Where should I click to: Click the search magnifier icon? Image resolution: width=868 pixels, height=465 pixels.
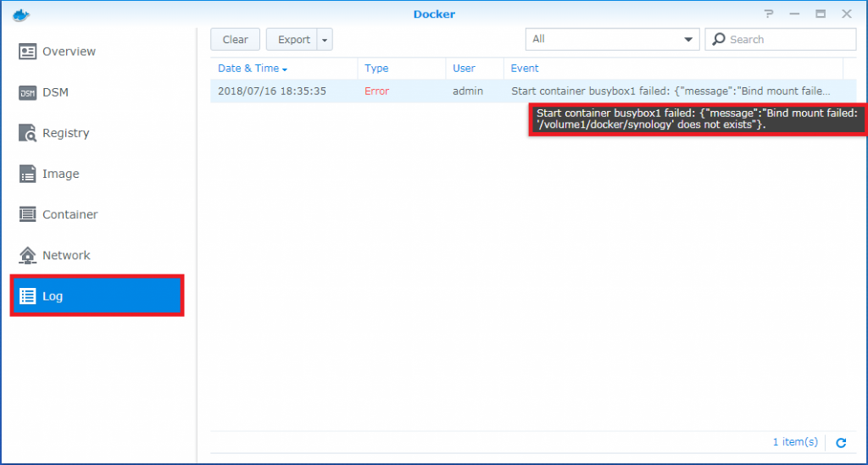pos(719,39)
